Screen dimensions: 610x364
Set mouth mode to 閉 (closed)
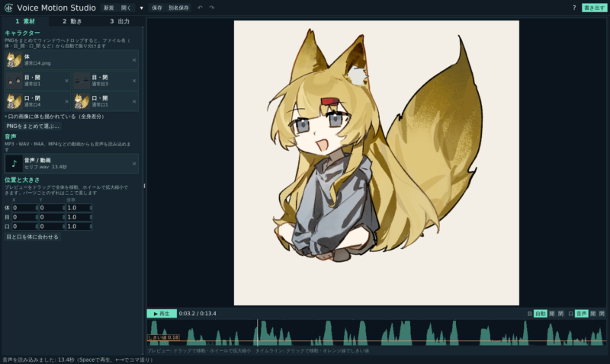coord(602,314)
